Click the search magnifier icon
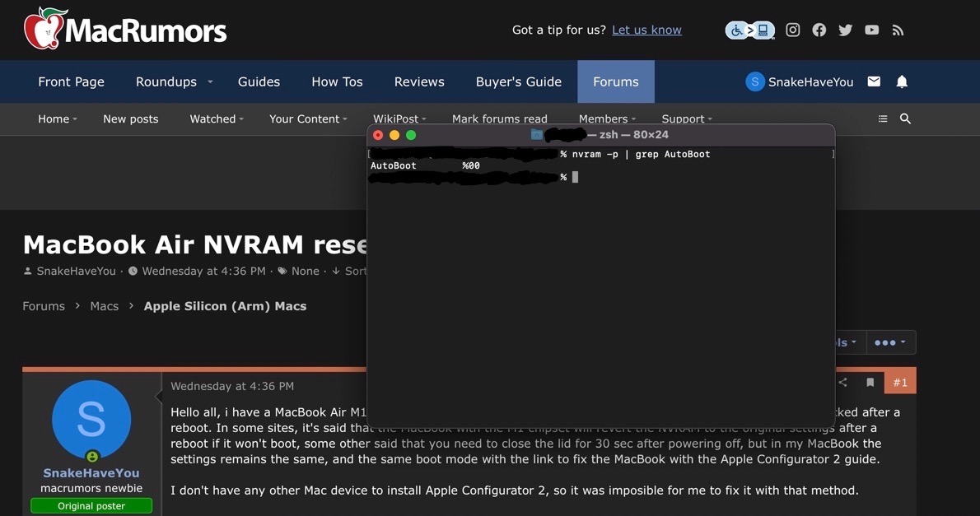Image resolution: width=980 pixels, height=516 pixels. 905,119
